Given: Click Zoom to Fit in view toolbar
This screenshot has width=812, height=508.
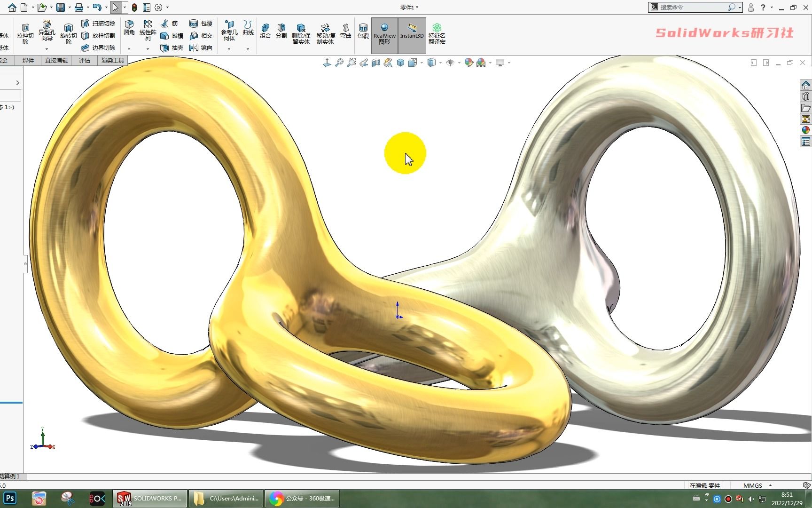Looking at the screenshot, I should [339, 63].
